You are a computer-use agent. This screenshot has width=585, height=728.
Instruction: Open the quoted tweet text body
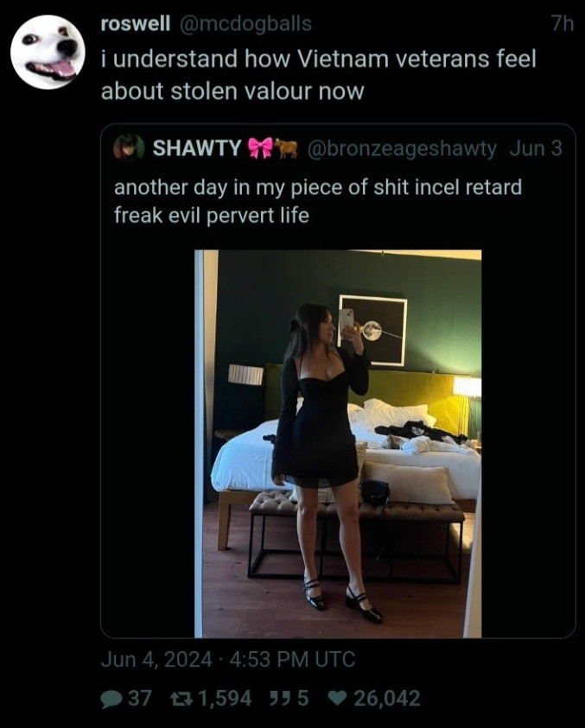[318, 201]
